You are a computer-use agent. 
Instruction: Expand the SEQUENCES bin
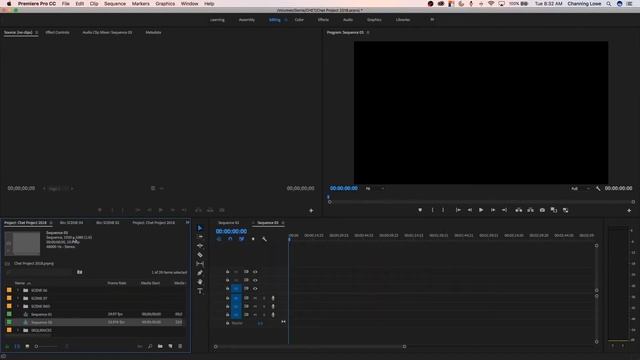click(x=18, y=330)
